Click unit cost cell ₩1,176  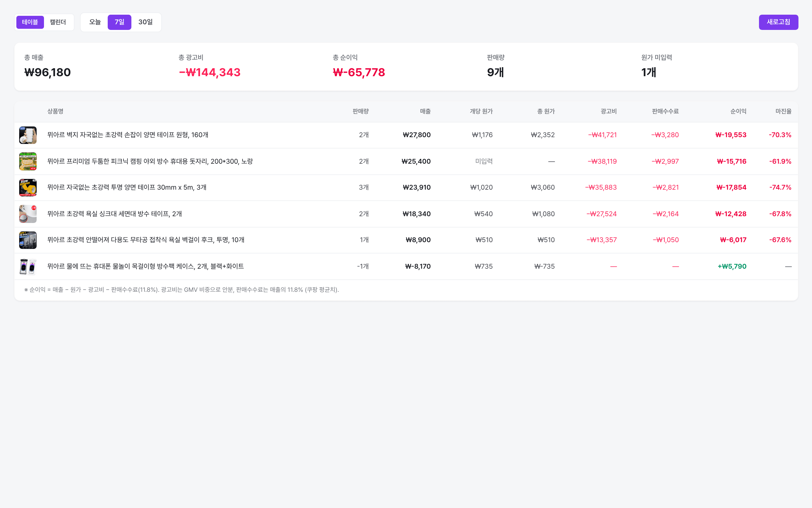pyautogui.click(x=482, y=135)
